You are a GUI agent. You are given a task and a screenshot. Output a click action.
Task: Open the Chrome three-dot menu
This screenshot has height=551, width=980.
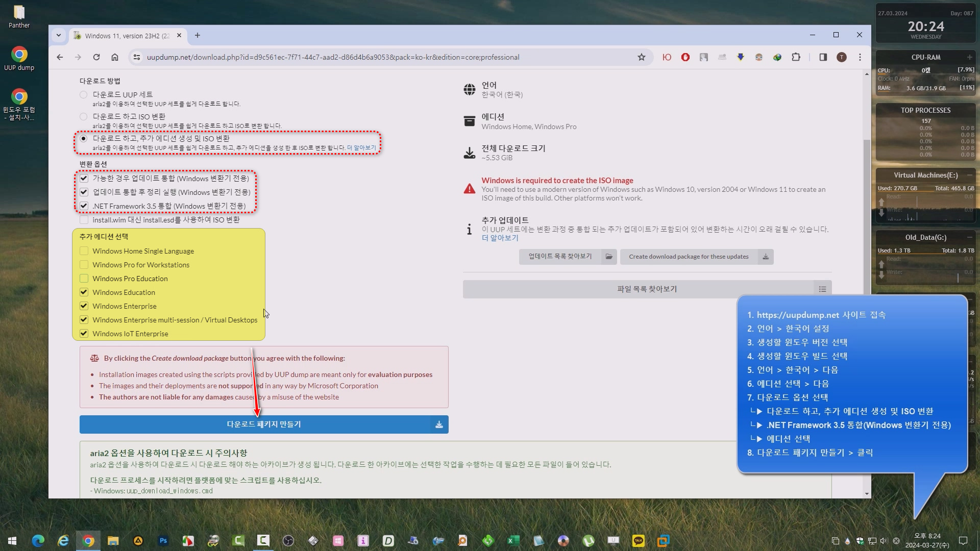click(x=860, y=57)
